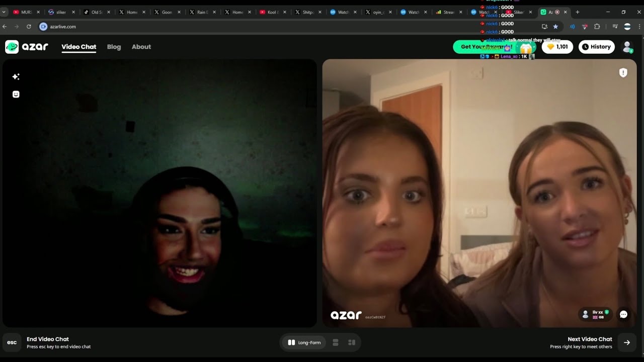Switch to the Kool YouTube tab
Image resolution: width=644 pixels, height=362 pixels.
click(x=272, y=12)
